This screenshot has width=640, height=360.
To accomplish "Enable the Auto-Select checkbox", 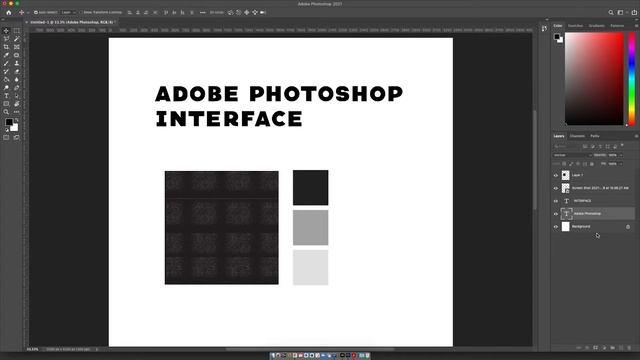I will [36, 13].
